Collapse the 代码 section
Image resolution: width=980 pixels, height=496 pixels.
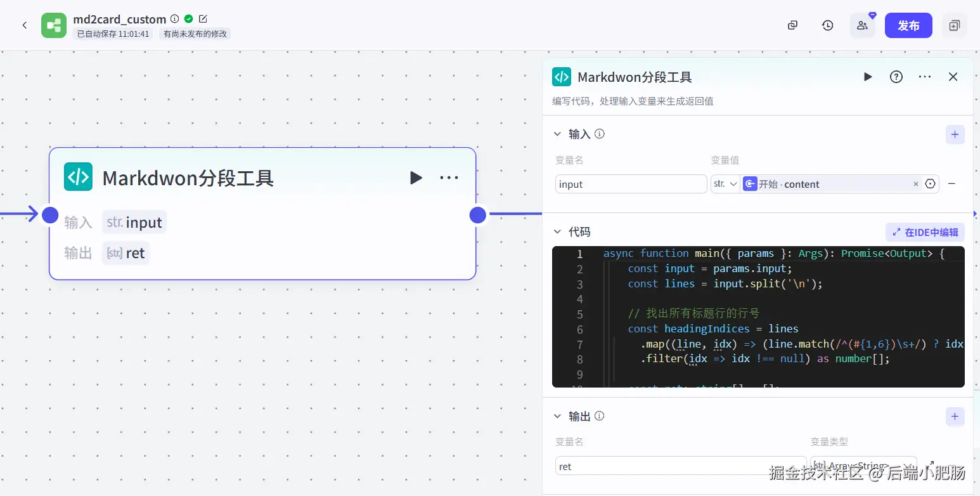(557, 232)
